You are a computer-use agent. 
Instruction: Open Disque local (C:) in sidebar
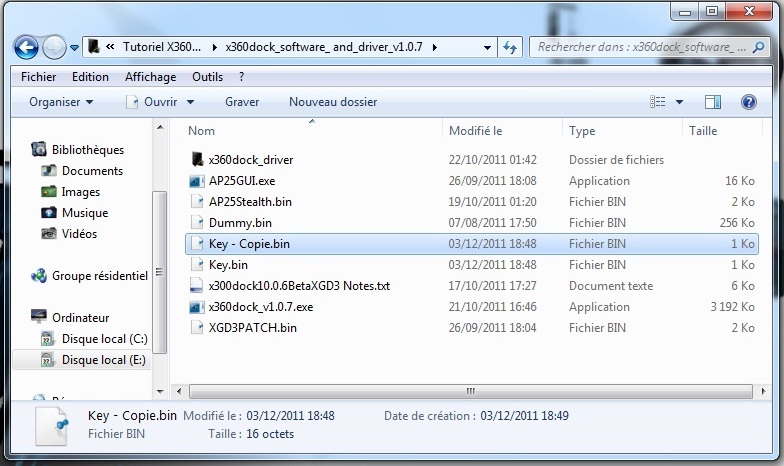pos(104,339)
